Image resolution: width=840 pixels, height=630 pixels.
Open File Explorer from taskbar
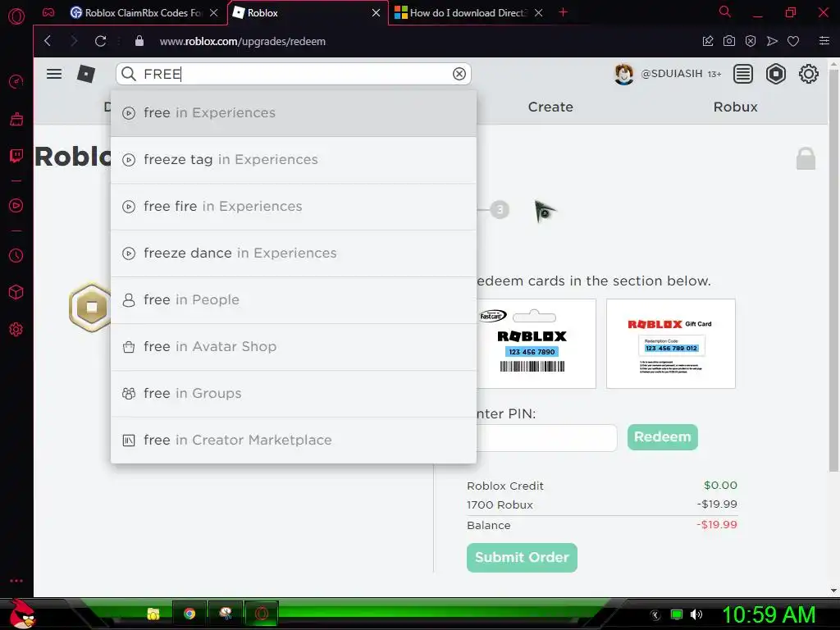153,614
